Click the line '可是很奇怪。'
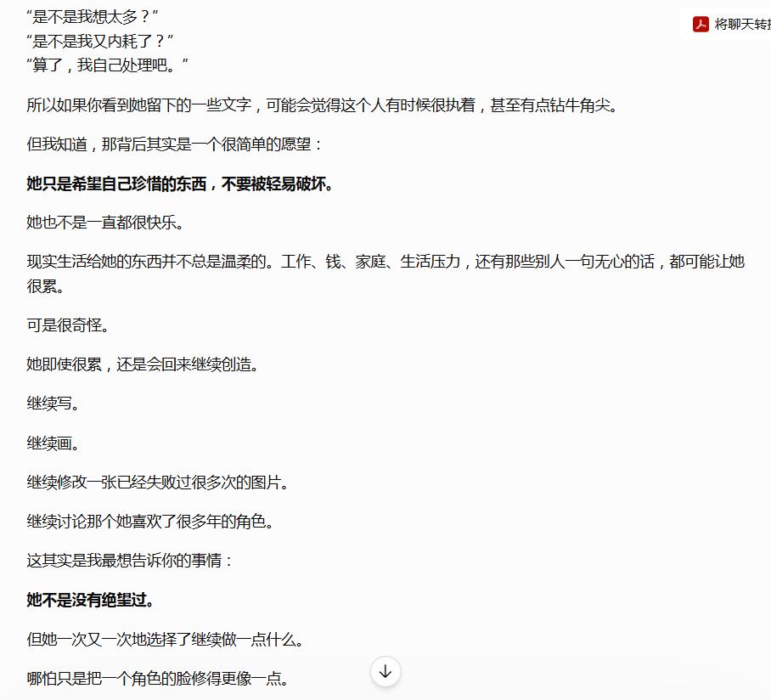Image resolution: width=771 pixels, height=700 pixels. [68, 325]
